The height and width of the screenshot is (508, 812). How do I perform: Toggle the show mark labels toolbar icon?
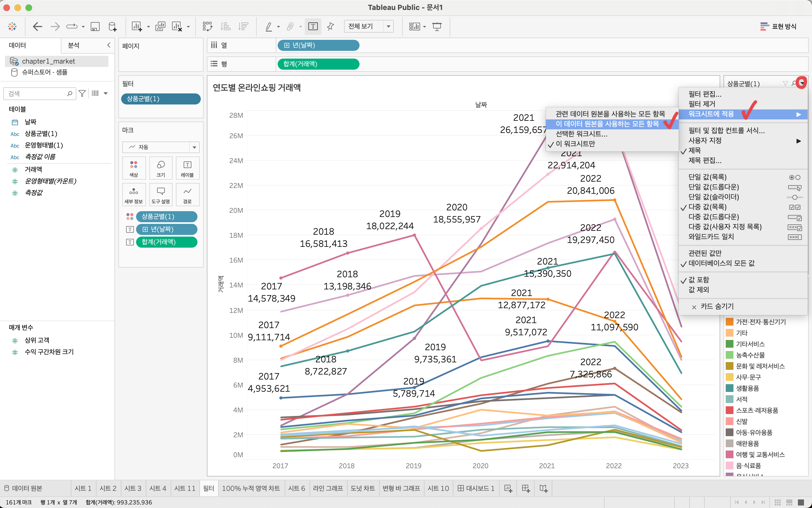point(313,27)
